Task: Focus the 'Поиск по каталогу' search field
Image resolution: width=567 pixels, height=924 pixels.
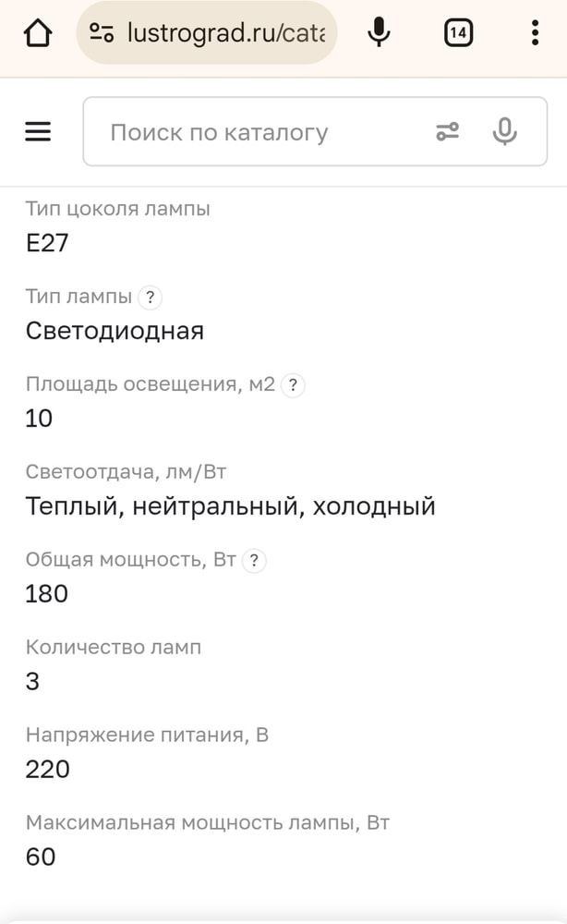Action: 259,132
